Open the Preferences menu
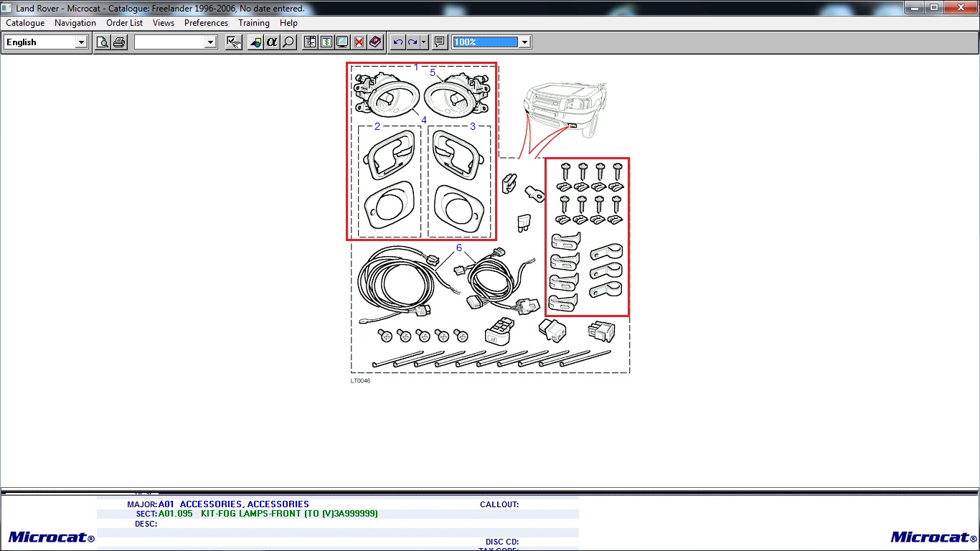 (x=206, y=23)
